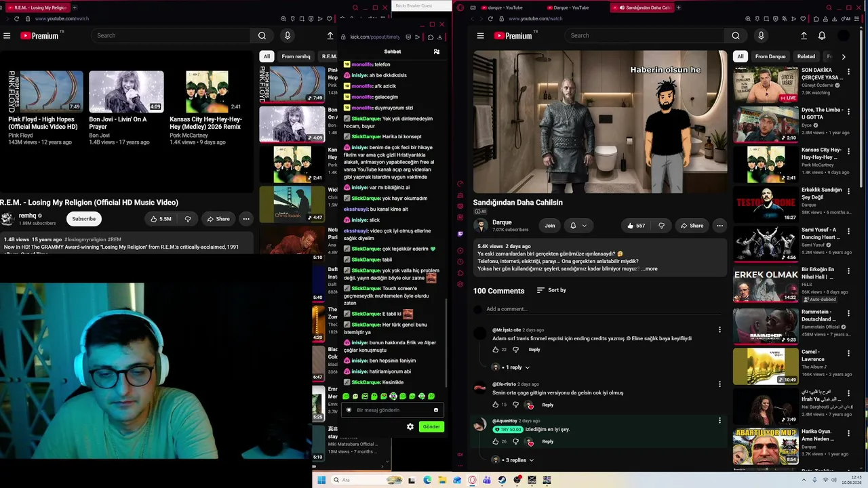Open the guide menu in R.E.M. YouTube window
The height and width of the screenshot is (488, 868).
[7, 36]
